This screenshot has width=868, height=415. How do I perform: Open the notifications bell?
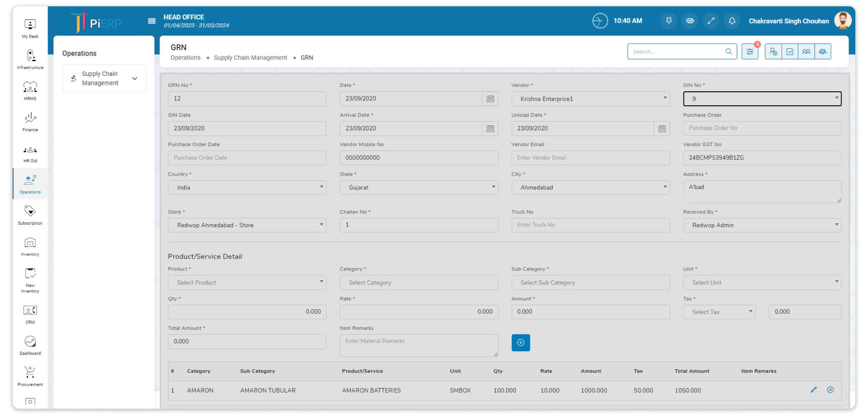point(732,21)
